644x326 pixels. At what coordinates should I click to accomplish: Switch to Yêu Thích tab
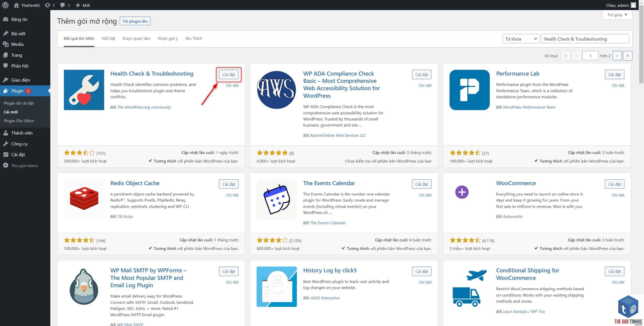pyautogui.click(x=193, y=39)
